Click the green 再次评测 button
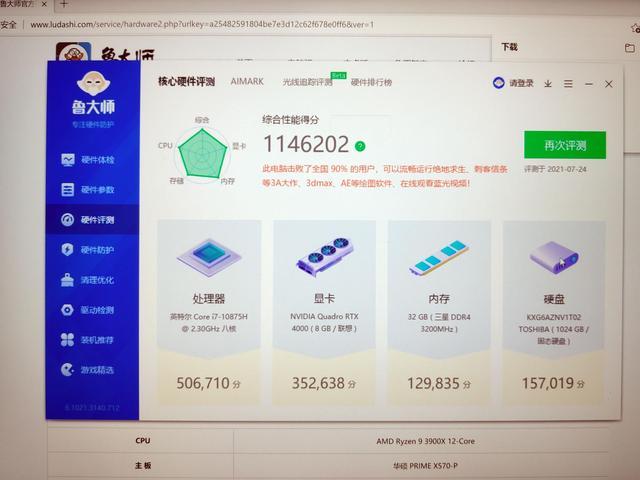 565,145
